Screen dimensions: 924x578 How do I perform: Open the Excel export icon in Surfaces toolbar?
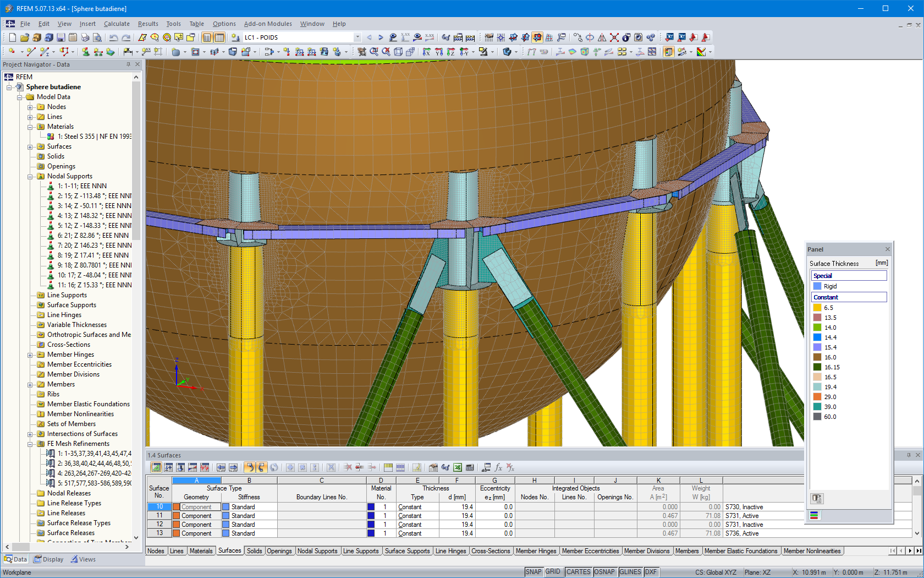click(457, 467)
